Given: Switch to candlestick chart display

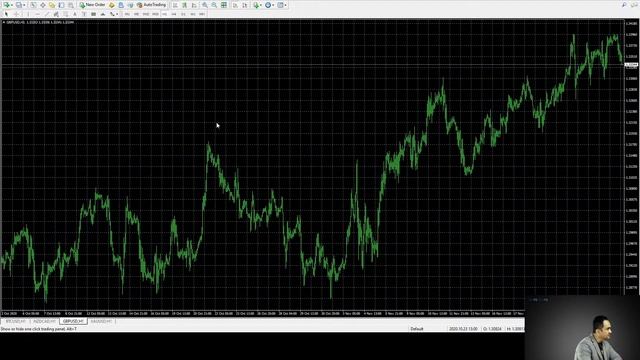Looking at the screenshot, I should tap(184, 5).
